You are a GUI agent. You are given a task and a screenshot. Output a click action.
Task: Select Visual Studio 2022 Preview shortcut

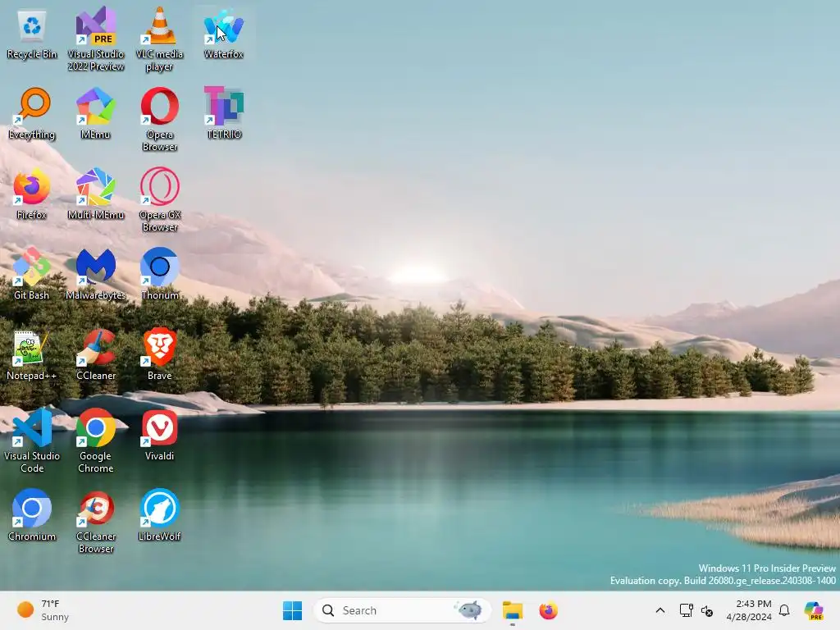pos(96,39)
